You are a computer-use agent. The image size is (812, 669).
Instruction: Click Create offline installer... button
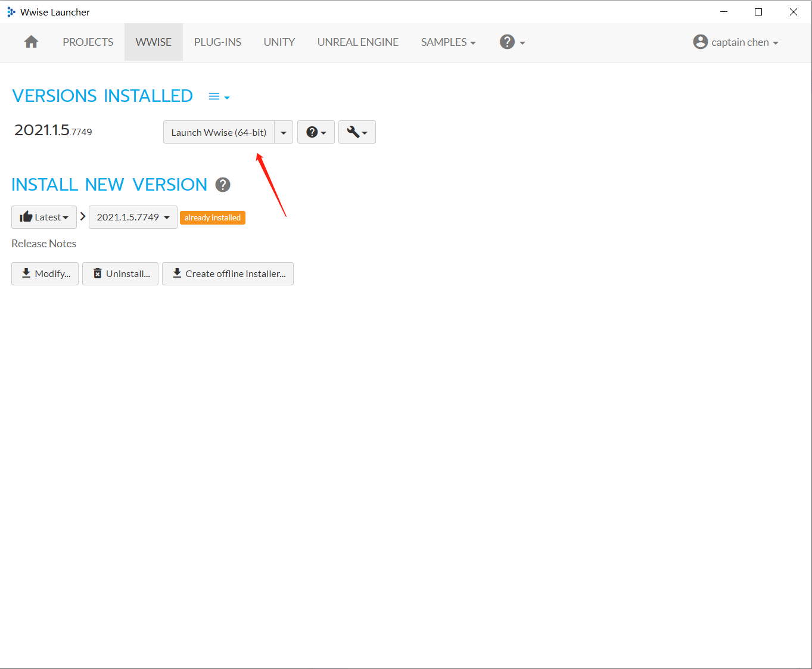[x=228, y=273]
